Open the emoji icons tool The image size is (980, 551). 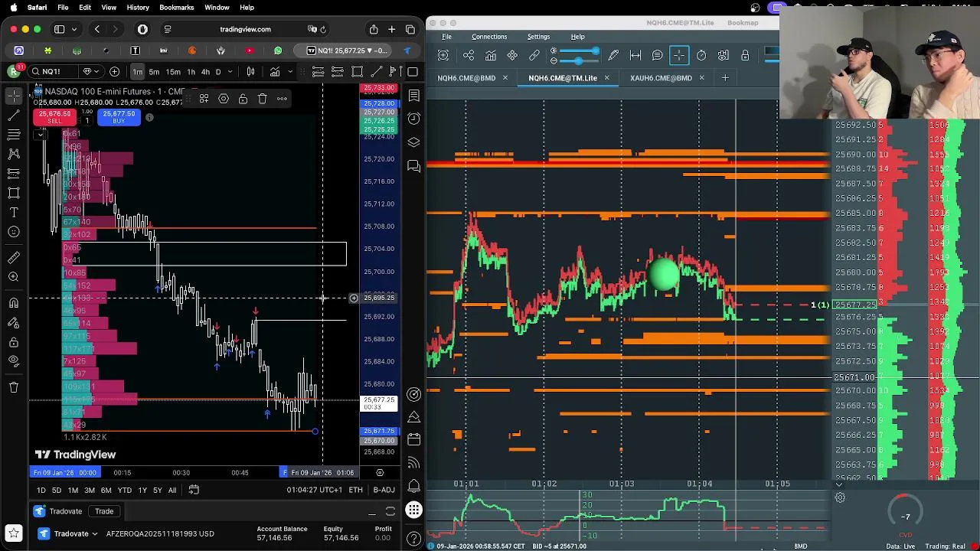point(14,232)
